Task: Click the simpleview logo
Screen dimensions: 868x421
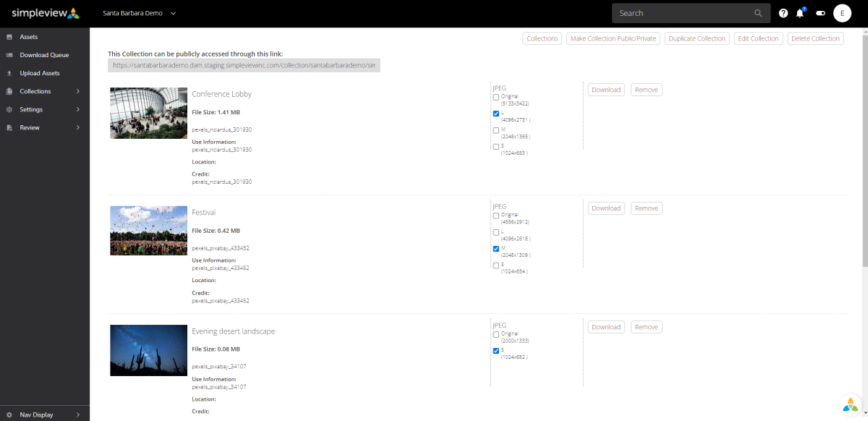Action: tap(45, 13)
